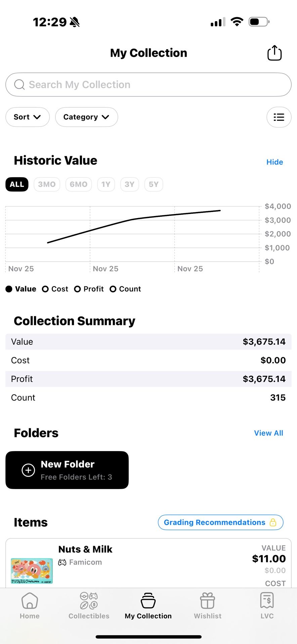Image resolution: width=297 pixels, height=644 pixels.
Task: Open the Collectibles tab
Action: coord(89,605)
